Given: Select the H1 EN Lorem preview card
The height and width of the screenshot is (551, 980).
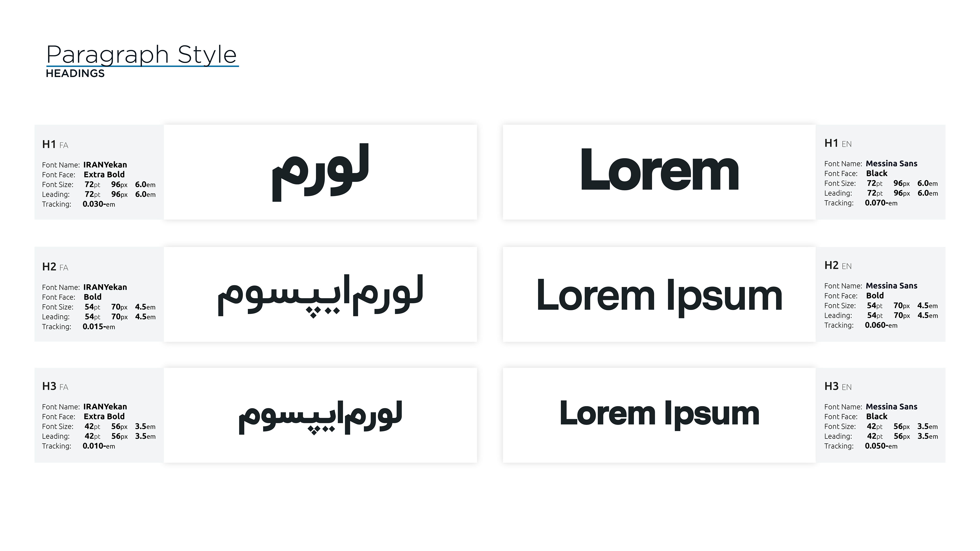Looking at the screenshot, I should (x=659, y=172).
